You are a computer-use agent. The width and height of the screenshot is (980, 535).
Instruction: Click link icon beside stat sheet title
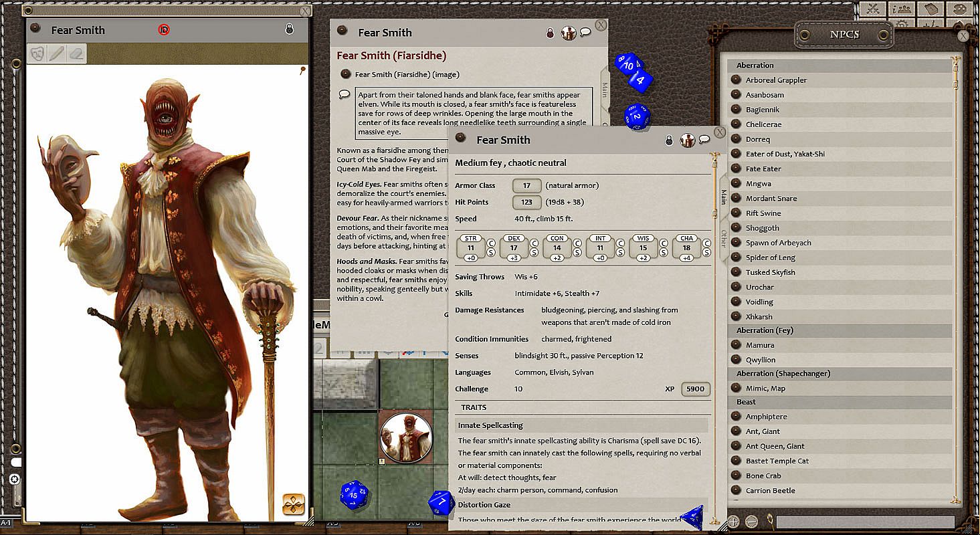(x=460, y=138)
